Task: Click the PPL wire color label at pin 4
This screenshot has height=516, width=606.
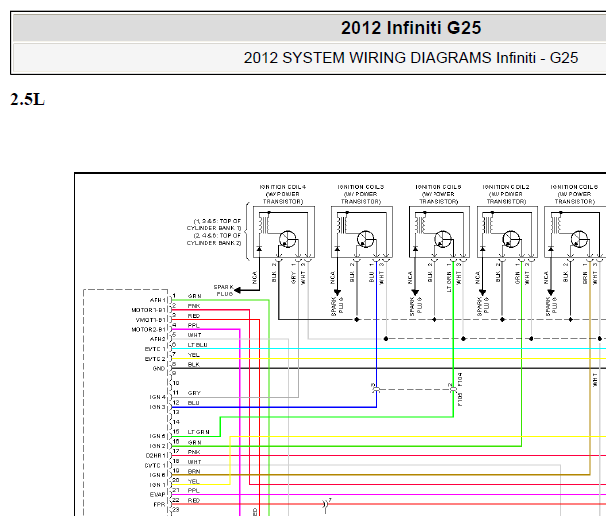Action: (194, 325)
